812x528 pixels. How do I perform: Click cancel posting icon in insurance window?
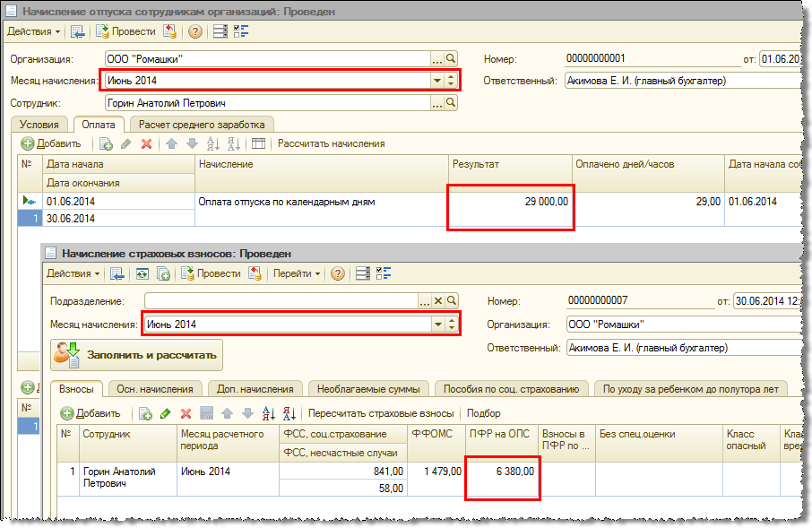(x=255, y=273)
